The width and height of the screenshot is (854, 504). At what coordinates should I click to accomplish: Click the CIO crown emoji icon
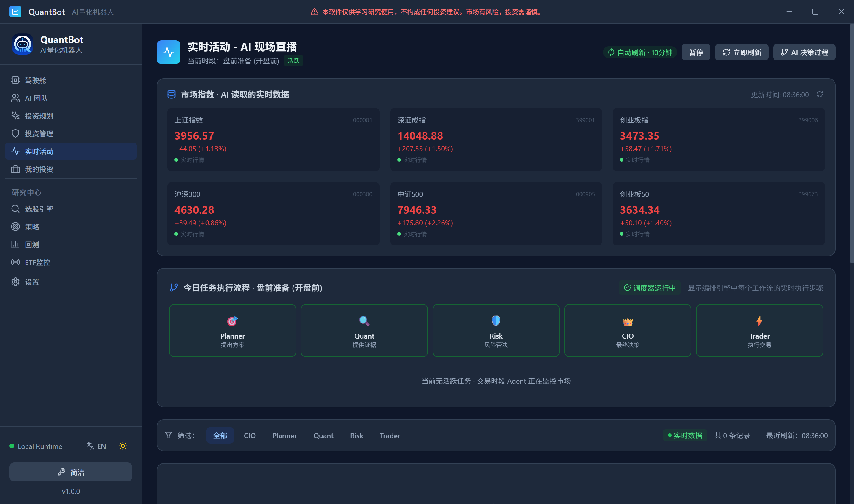(628, 321)
